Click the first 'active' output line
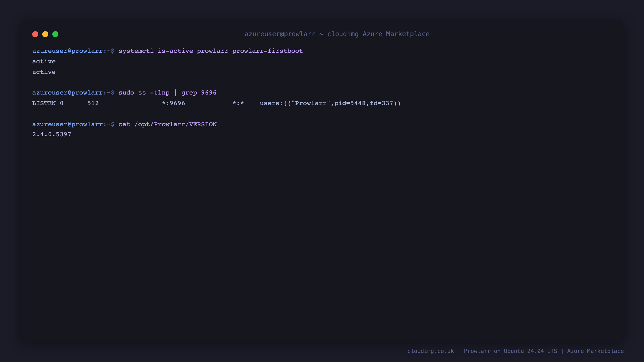 [x=44, y=61]
